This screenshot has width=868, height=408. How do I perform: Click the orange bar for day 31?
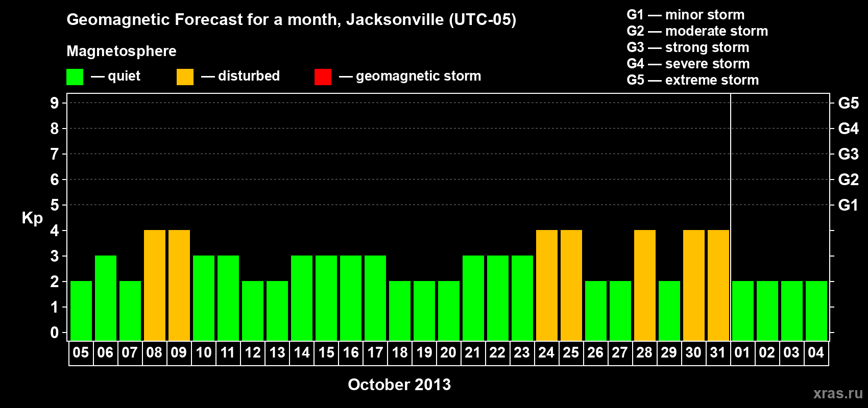pos(718,285)
